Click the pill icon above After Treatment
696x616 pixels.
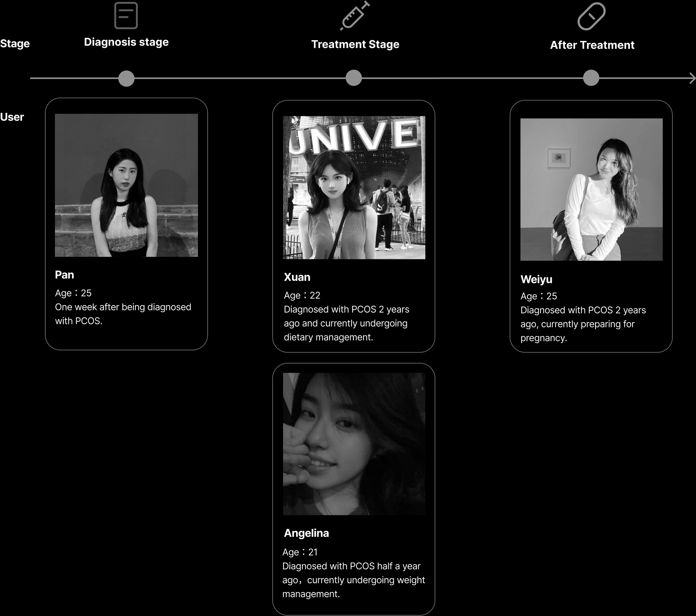tap(591, 16)
